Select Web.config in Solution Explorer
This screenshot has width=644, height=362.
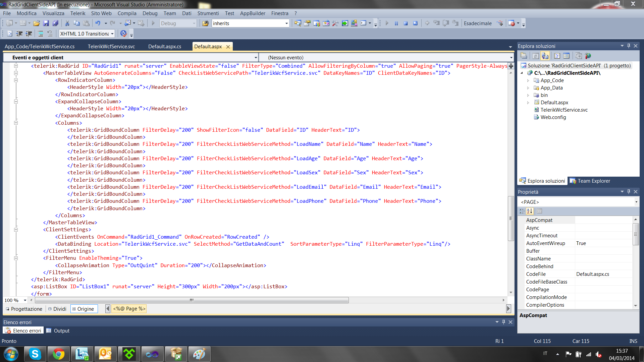(553, 117)
